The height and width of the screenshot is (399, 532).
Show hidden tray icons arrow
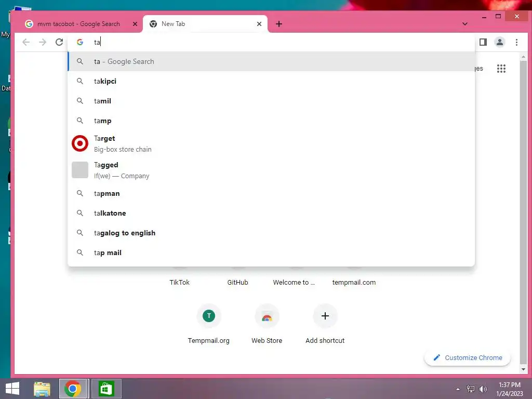coord(458,389)
